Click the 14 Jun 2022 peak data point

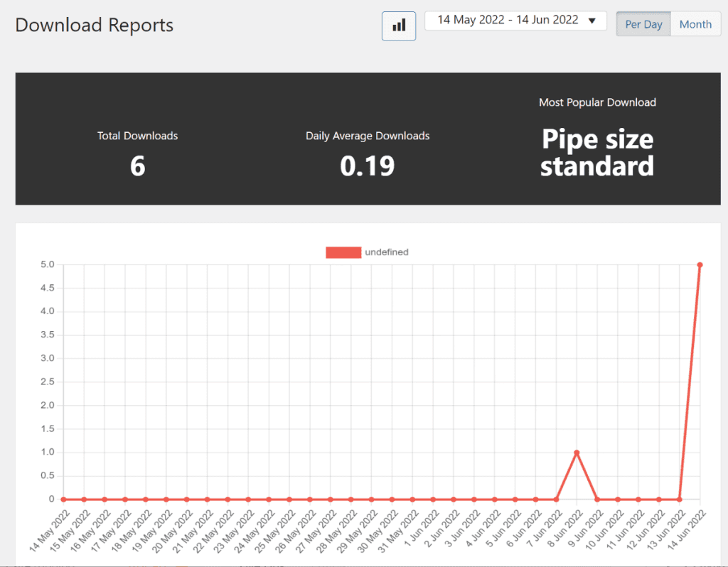pyautogui.click(x=700, y=265)
